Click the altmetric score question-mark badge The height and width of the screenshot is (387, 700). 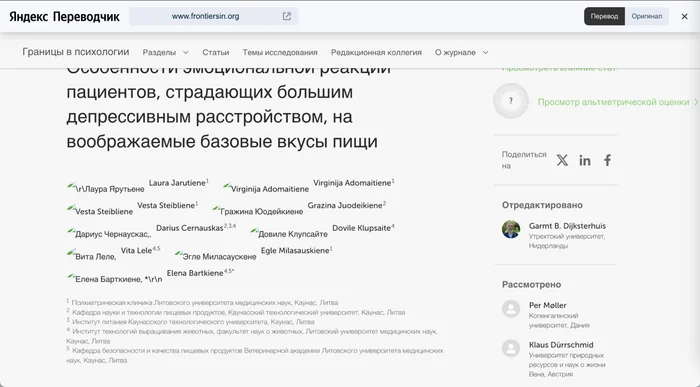pos(511,101)
